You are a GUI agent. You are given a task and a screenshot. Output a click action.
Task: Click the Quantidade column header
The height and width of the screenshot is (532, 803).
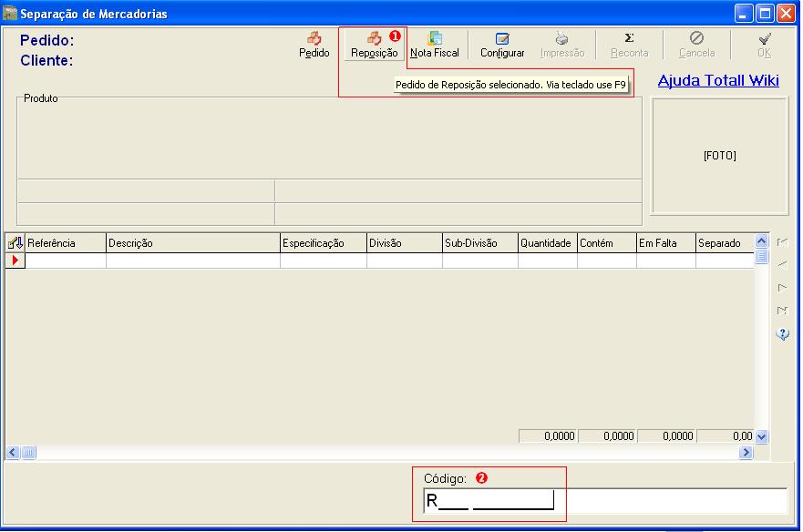pyautogui.click(x=548, y=243)
